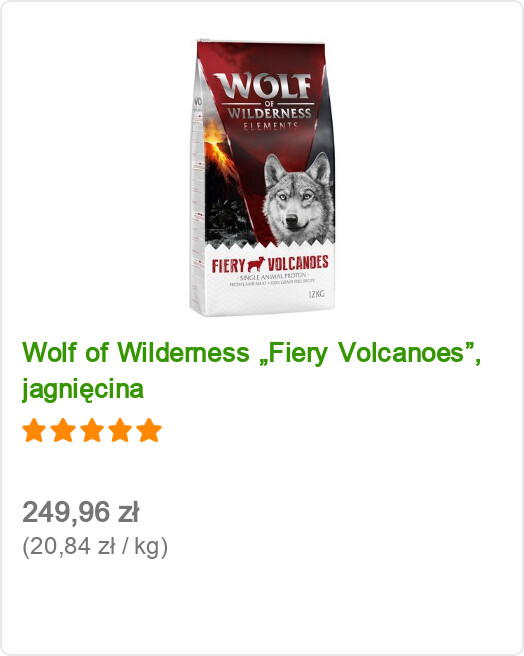Open the Wolf of Wilderness product bag image
Viewport: 524px width, 656px height.
(262, 179)
